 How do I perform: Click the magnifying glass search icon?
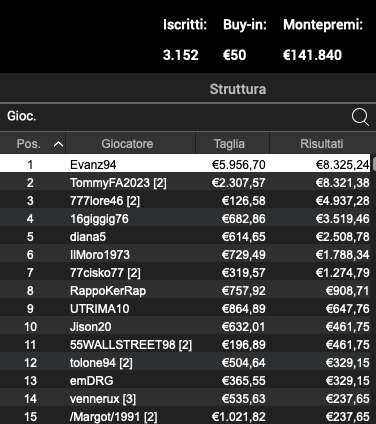coord(360,117)
